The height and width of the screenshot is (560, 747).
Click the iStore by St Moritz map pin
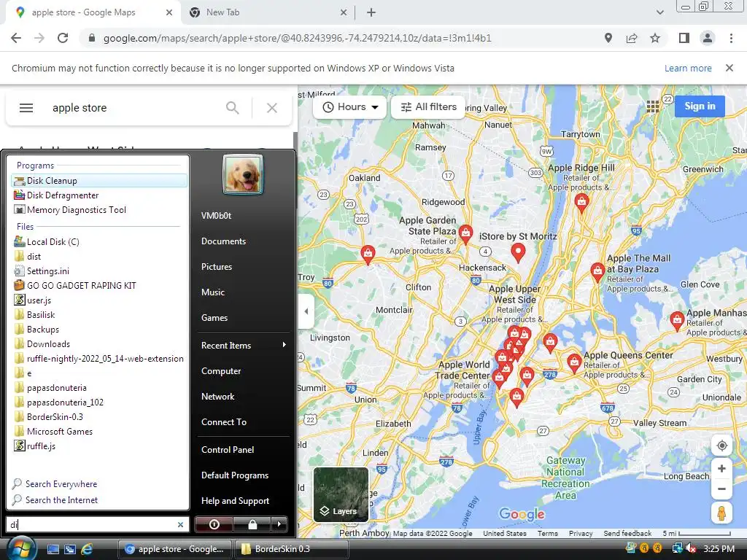click(519, 252)
